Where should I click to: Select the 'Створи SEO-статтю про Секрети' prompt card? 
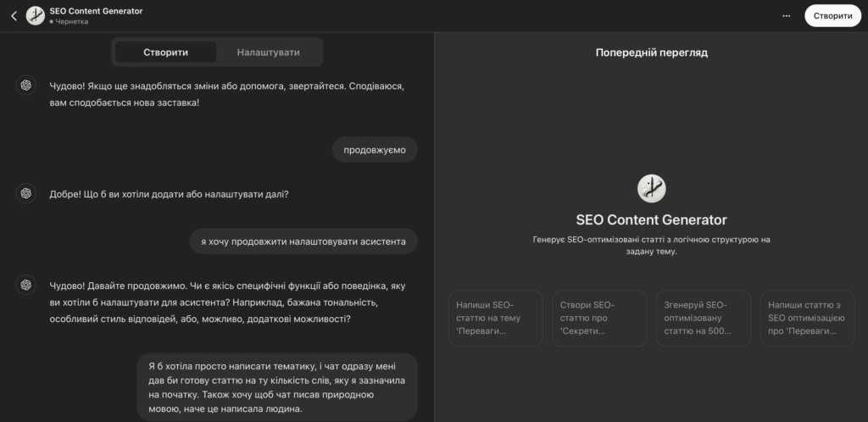click(598, 319)
